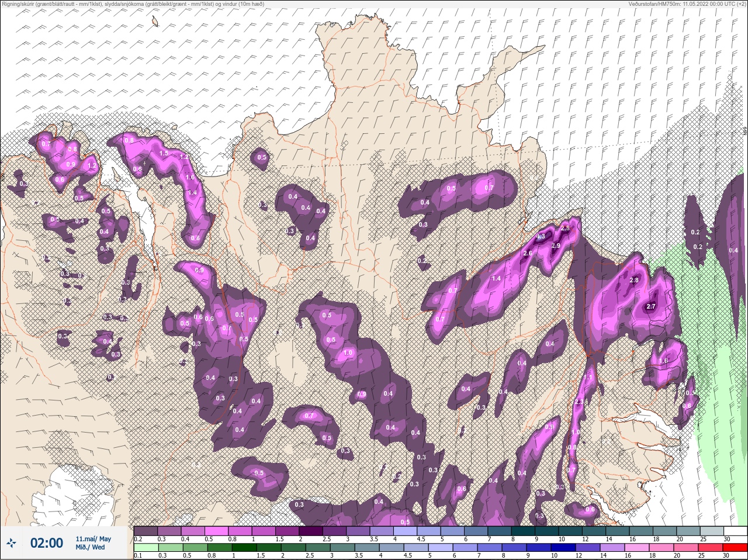
Task: Click the 02:00 time display
Action: tap(46, 543)
